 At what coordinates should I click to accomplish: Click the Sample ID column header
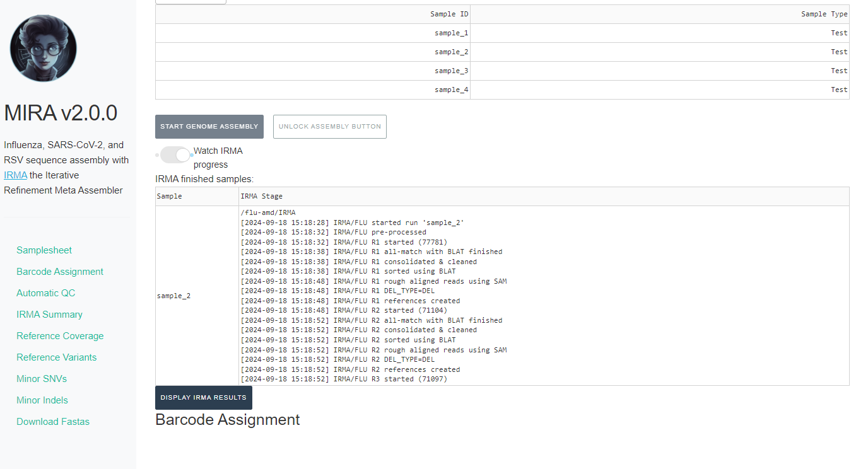(x=449, y=14)
